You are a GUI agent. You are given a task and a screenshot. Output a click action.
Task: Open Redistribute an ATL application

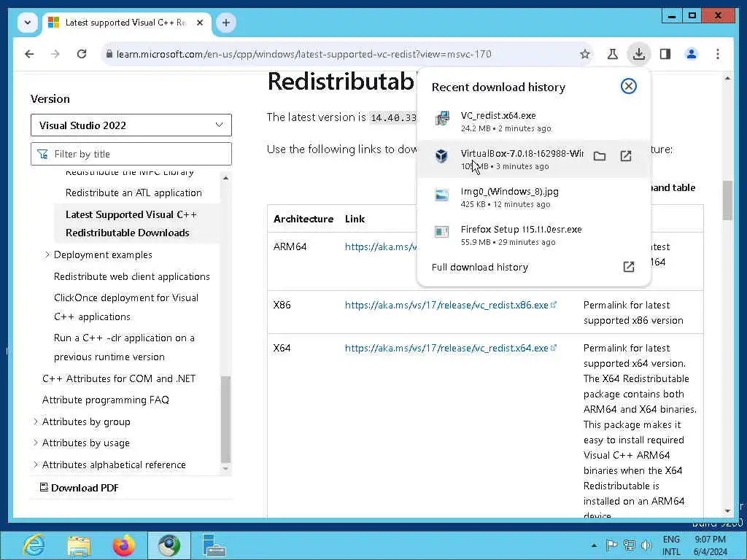coord(133,192)
